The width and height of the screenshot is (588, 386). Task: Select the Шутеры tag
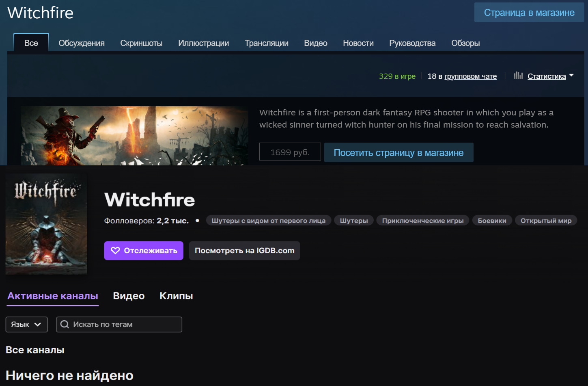(x=354, y=221)
